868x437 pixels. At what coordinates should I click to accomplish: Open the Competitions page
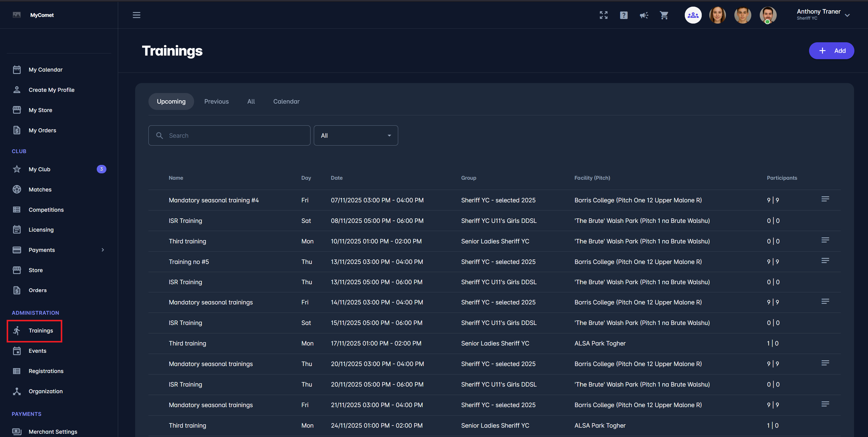46,209
